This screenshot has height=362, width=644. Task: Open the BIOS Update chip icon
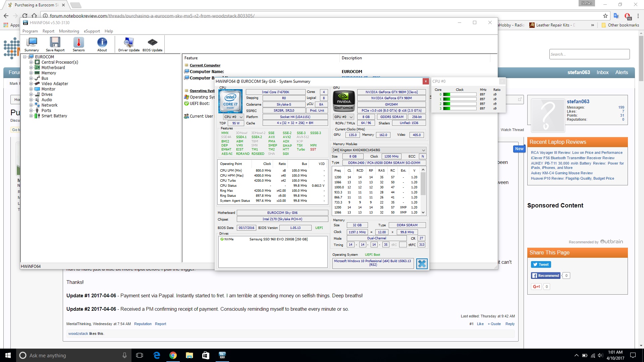[152, 44]
